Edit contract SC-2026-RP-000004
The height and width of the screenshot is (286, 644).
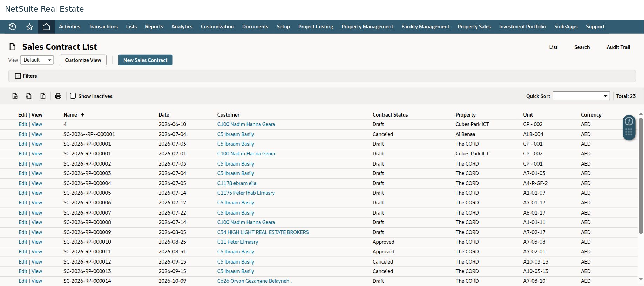(23, 183)
